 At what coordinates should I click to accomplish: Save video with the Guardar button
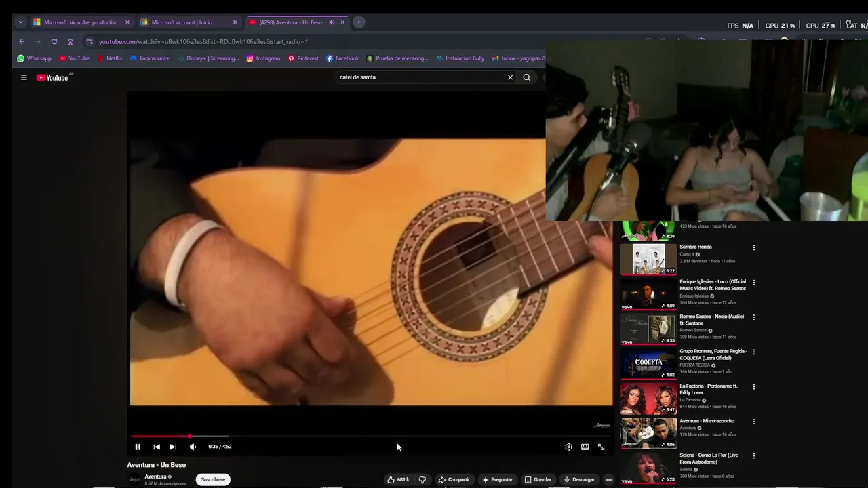(538, 479)
